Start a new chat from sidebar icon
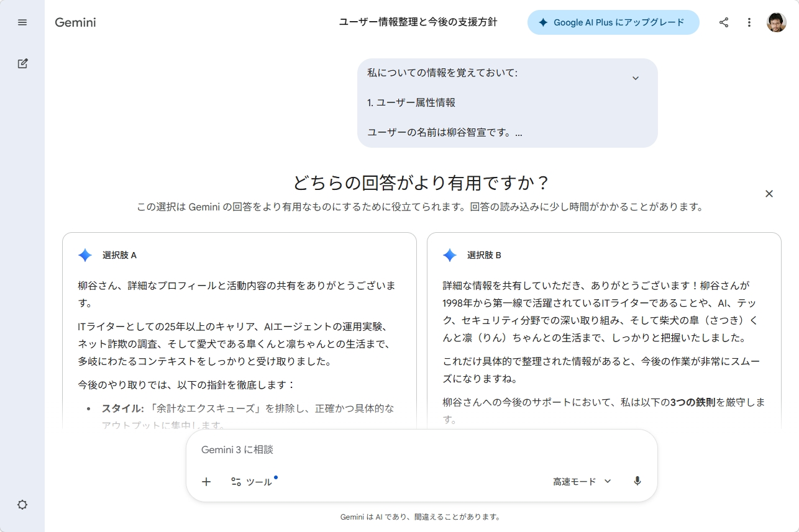The height and width of the screenshot is (532, 799). coord(22,63)
